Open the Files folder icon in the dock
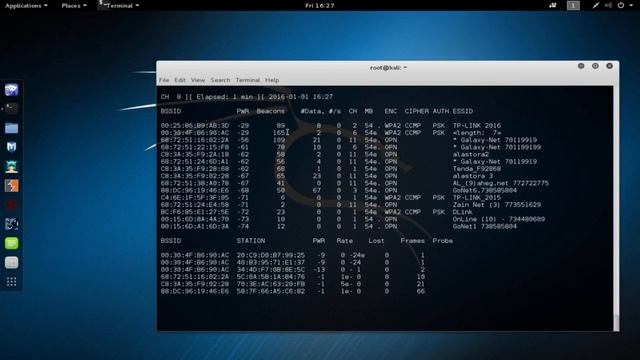The width and height of the screenshot is (640, 360). pos(11,128)
